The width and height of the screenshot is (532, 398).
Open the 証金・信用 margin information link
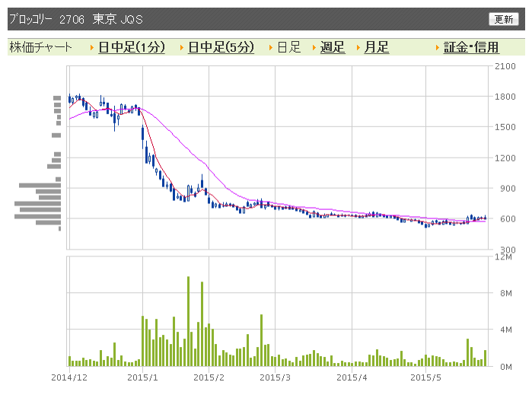click(x=471, y=47)
